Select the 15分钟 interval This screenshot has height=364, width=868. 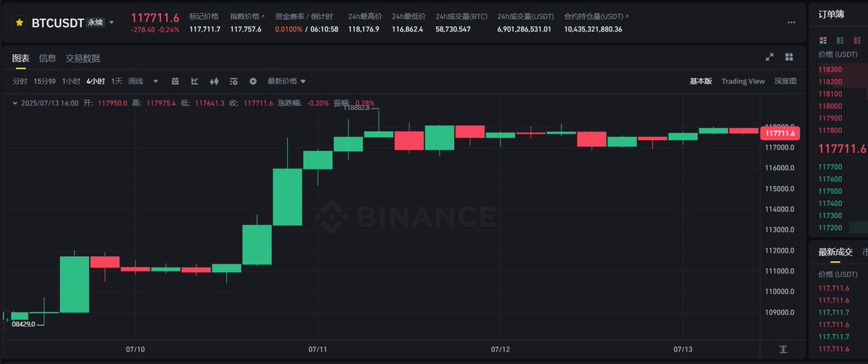pyautogui.click(x=45, y=81)
